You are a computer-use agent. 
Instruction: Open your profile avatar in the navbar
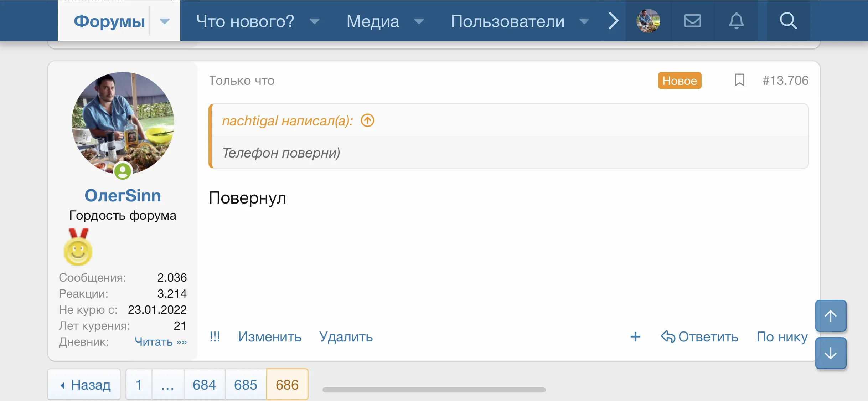pyautogui.click(x=649, y=21)
